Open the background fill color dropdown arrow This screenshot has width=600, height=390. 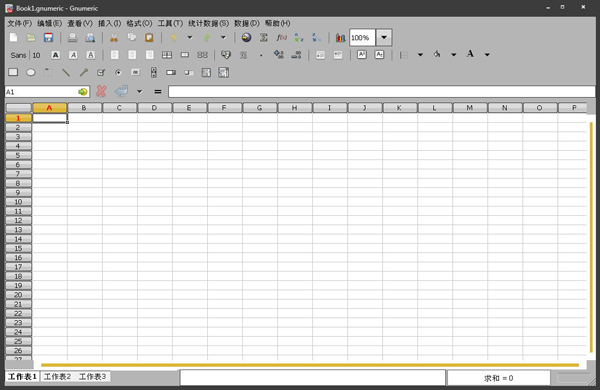[453, 55]
